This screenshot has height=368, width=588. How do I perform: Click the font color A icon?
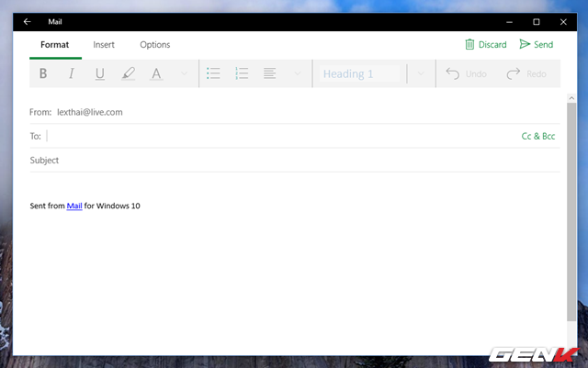156,73
